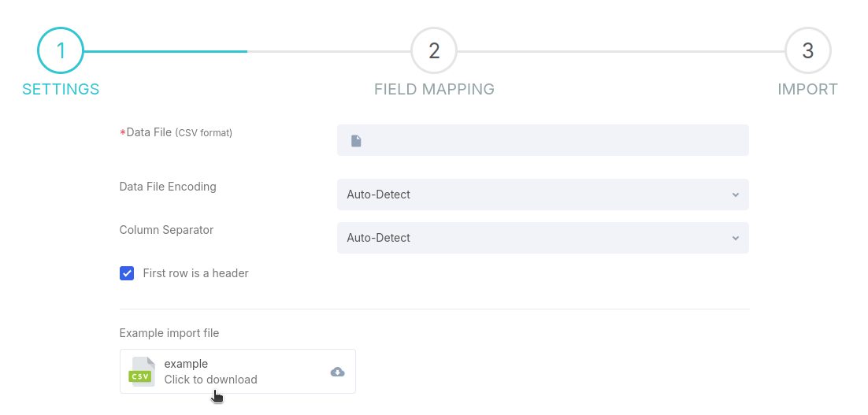This screenshot has width=868, height=415.
Task: Click the chevron arrow of Column Separator
Action: (x=735, y=238)
